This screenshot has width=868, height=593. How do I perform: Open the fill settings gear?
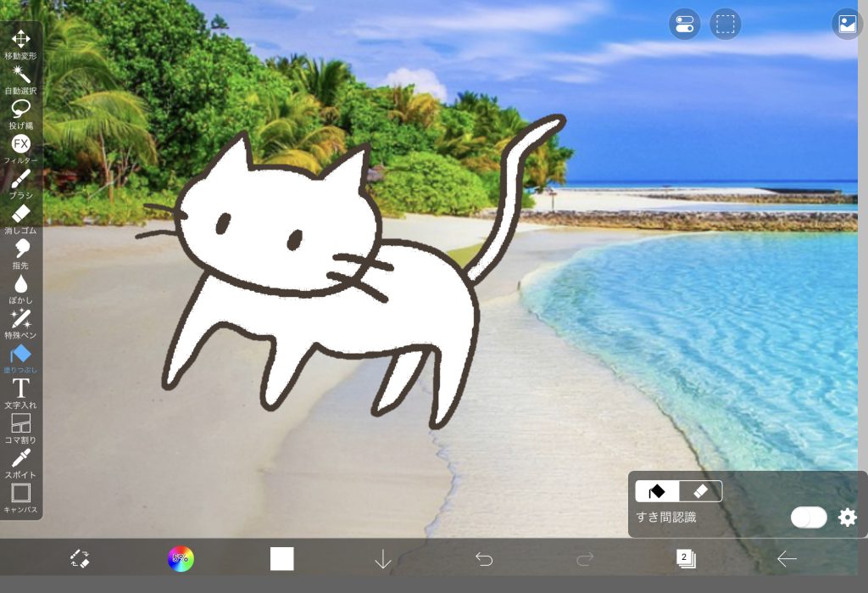click(x=847, y=517)
